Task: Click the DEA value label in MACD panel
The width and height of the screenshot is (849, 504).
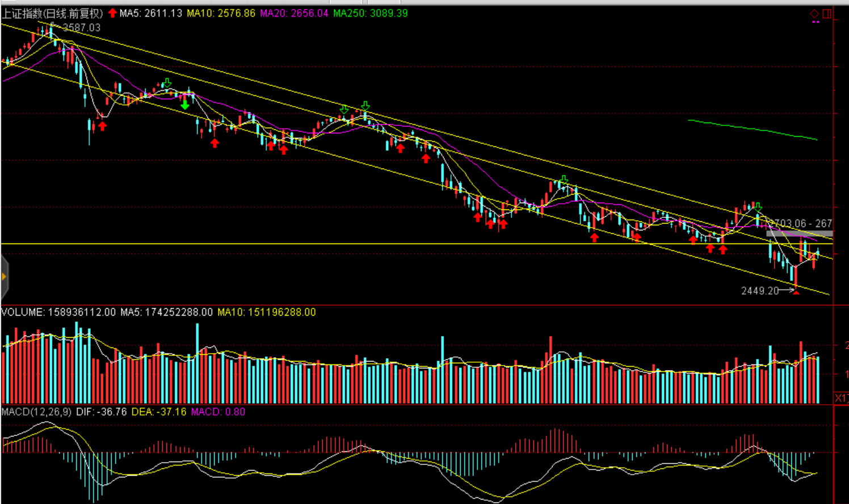Action: [x=159, y=411]
